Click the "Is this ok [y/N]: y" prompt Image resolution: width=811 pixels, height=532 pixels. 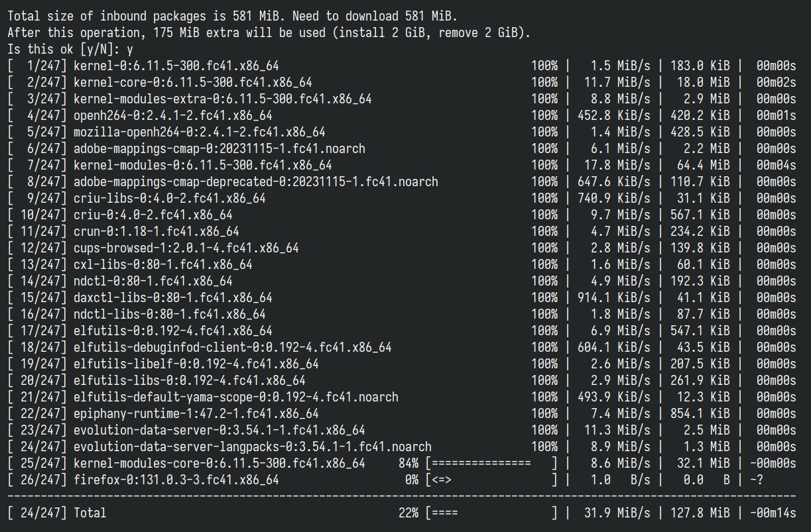click(x=70, y=49)
